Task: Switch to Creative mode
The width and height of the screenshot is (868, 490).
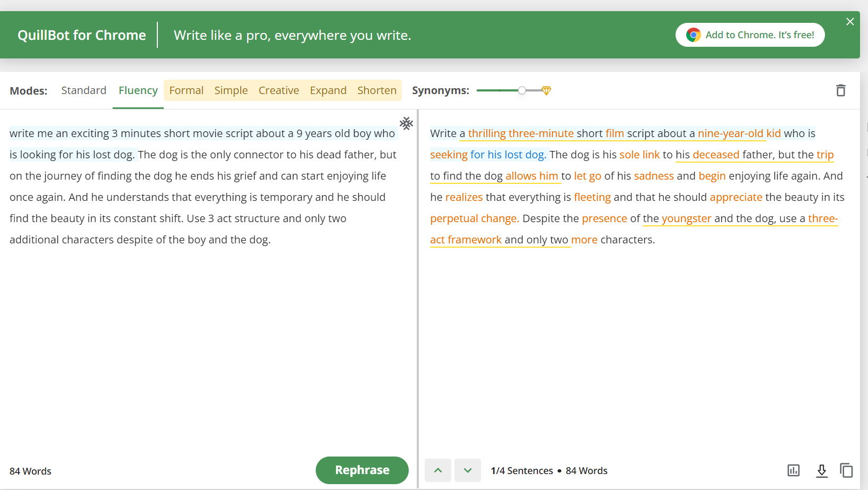Action: coord(279,90)
